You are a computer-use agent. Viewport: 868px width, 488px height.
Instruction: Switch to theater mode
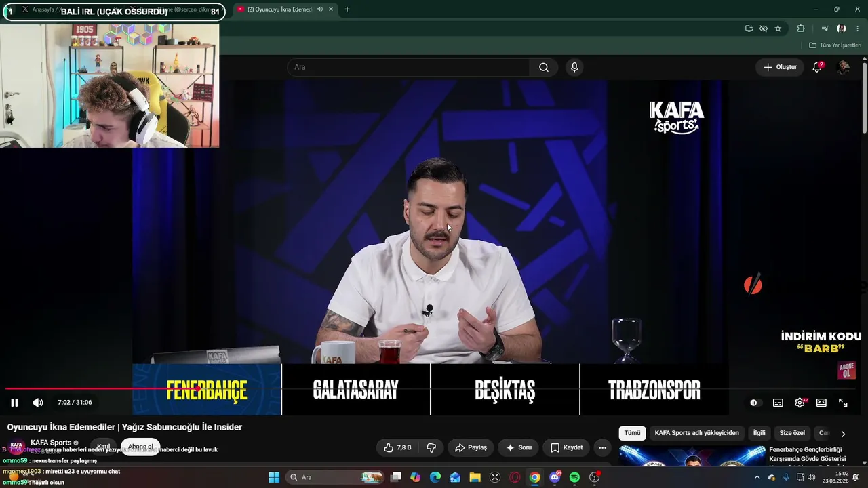pos(821,403)
